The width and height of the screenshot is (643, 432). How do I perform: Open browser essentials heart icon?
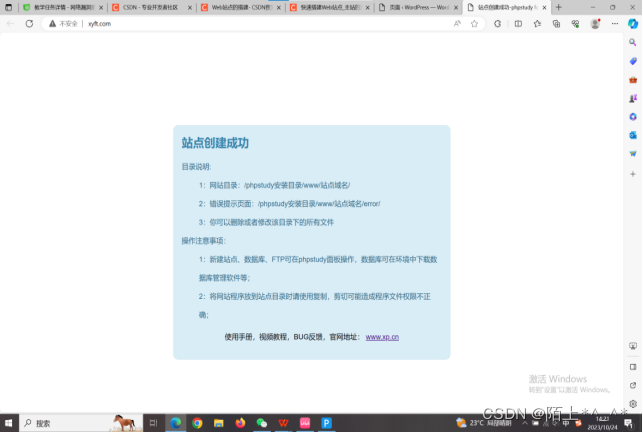tap(575, 24)
